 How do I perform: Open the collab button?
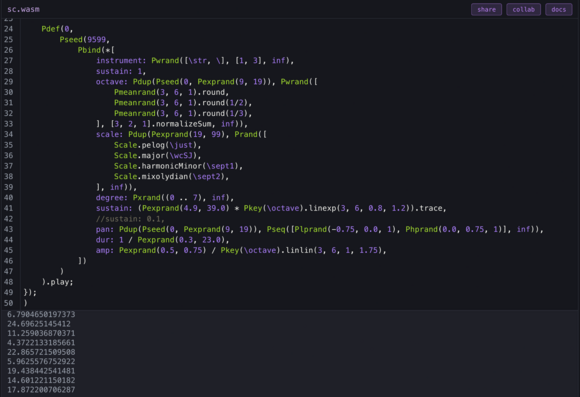523,10
